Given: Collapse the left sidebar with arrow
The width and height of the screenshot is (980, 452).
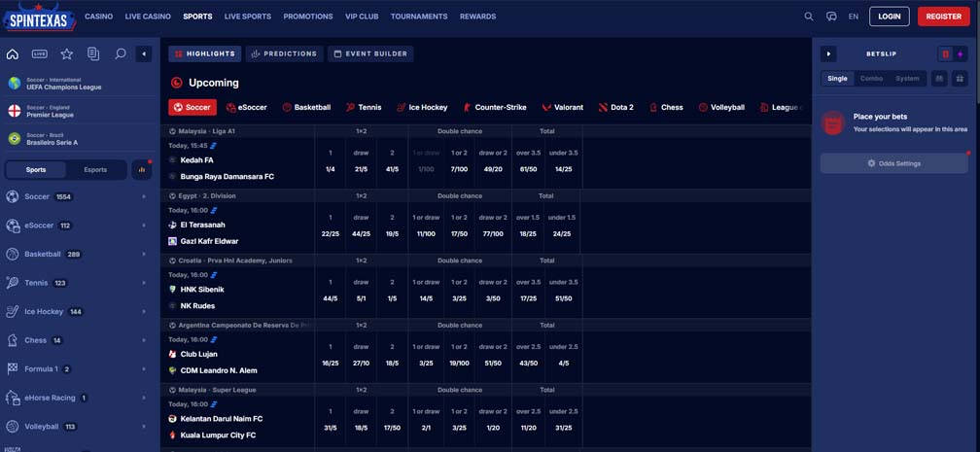Looking at the screenshot, I should click(x=144, y=53).
